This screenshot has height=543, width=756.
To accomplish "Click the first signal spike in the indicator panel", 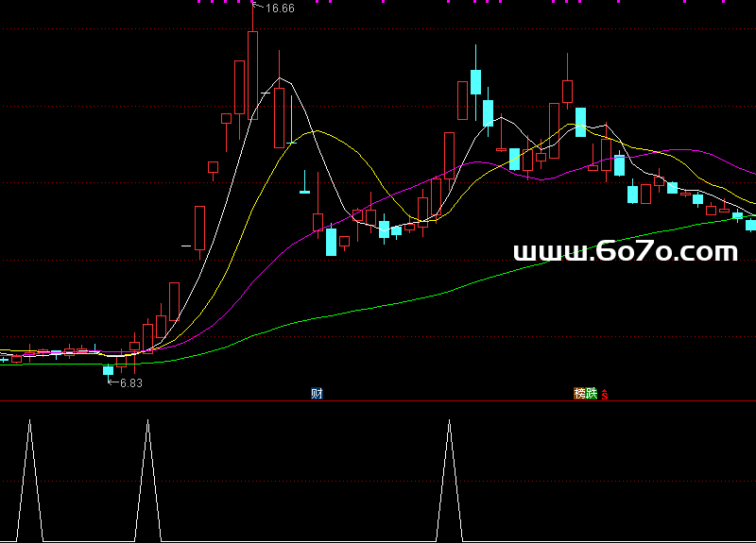I will 30,481.
